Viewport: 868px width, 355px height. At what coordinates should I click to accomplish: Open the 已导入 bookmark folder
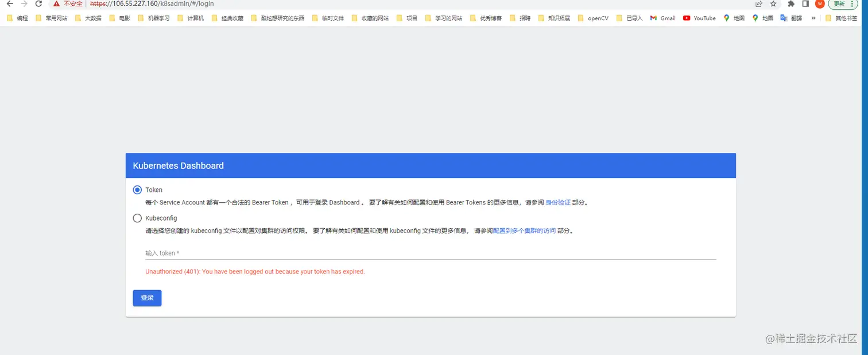pos(629,18)
